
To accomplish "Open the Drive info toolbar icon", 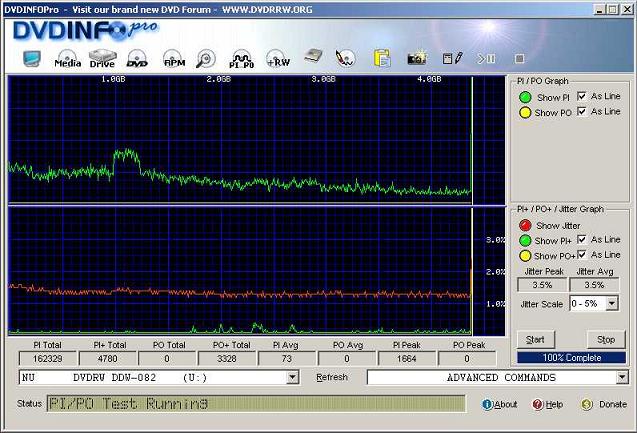I will (x=102, y=58).
